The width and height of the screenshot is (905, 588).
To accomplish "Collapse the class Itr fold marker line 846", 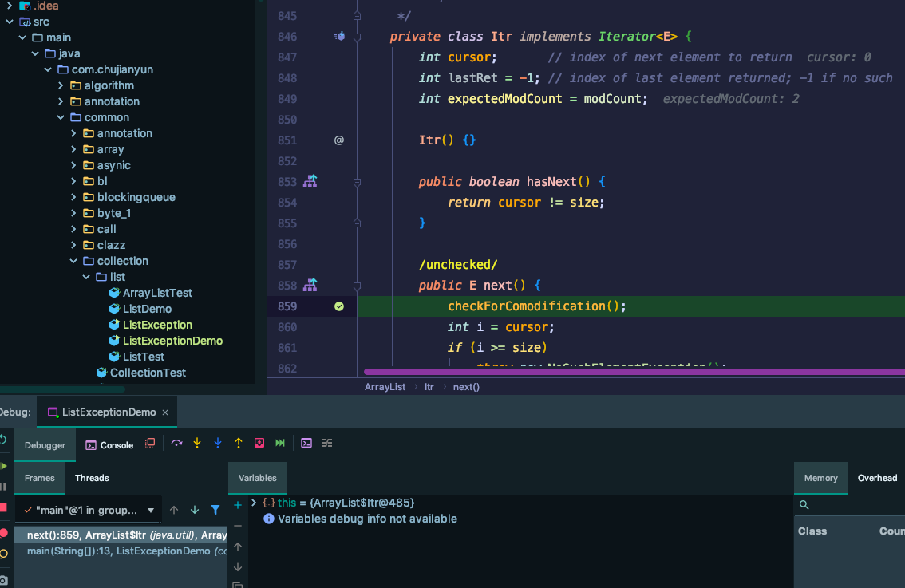I will point(358,37).
